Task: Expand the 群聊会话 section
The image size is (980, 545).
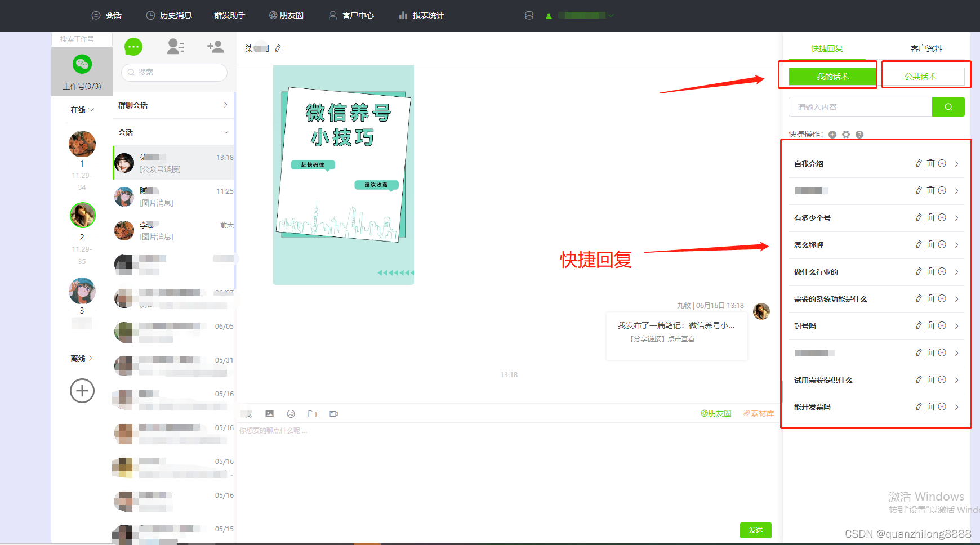Action: click(x=173, y=105)
